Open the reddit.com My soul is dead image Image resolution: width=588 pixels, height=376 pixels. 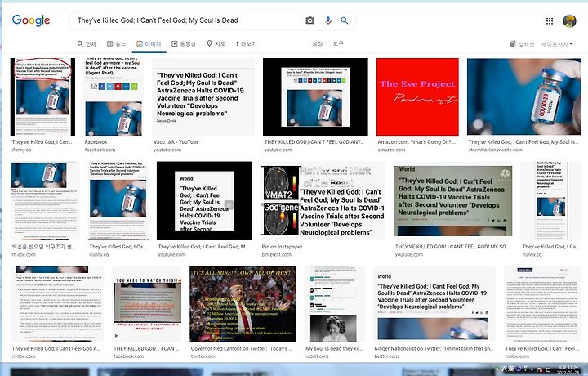[x=335, y=304]
